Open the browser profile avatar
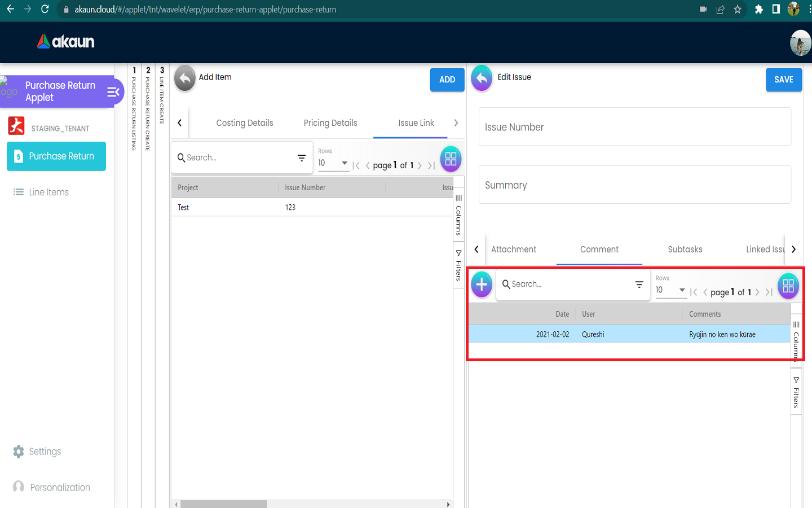 tap(793, 9)
